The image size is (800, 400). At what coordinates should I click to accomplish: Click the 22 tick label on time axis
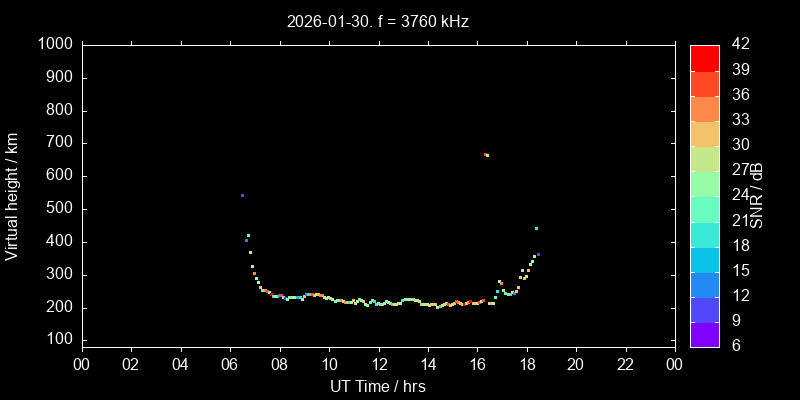pos(625,364)
